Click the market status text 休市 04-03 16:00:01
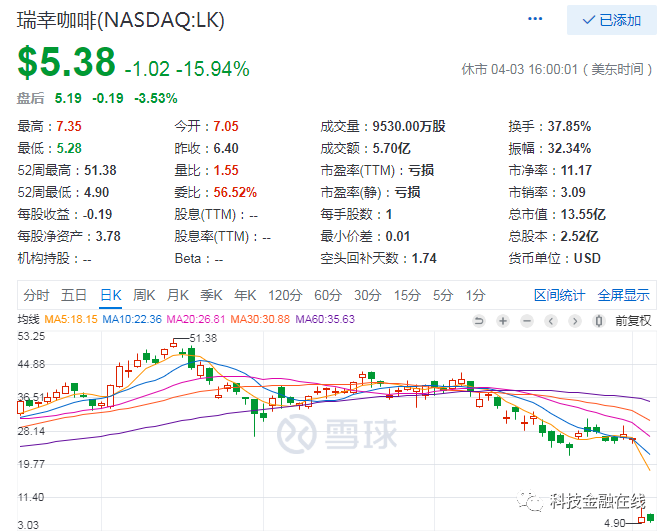The height and width of the screenshot is (531, 667). coord(520,69)
